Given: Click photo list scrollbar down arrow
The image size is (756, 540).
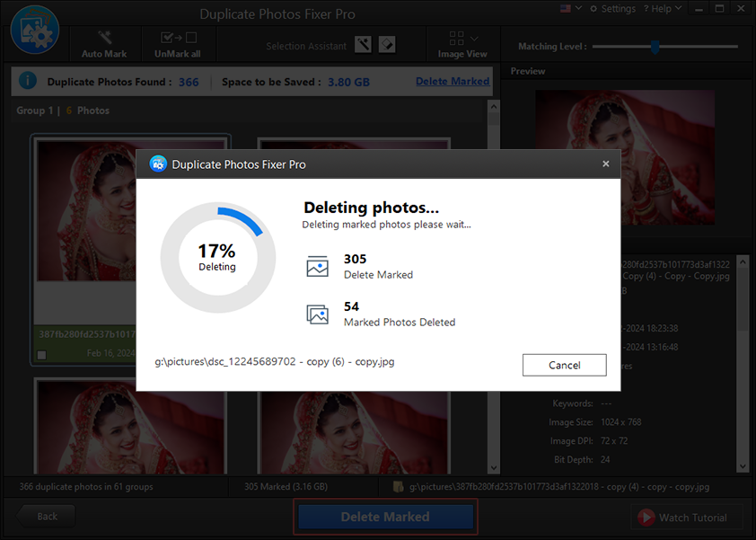Looking at the screenshot, I should [x=493, y=467].
